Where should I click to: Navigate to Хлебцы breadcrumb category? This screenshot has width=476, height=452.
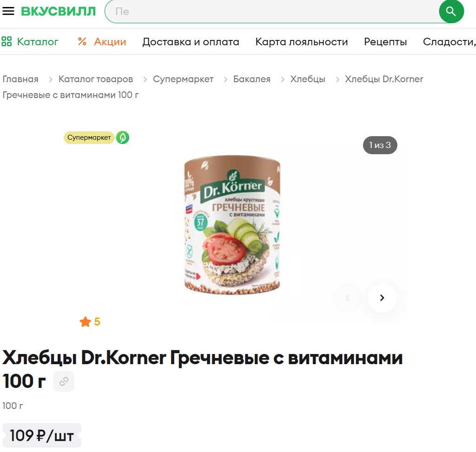click(x=308, y=79)
